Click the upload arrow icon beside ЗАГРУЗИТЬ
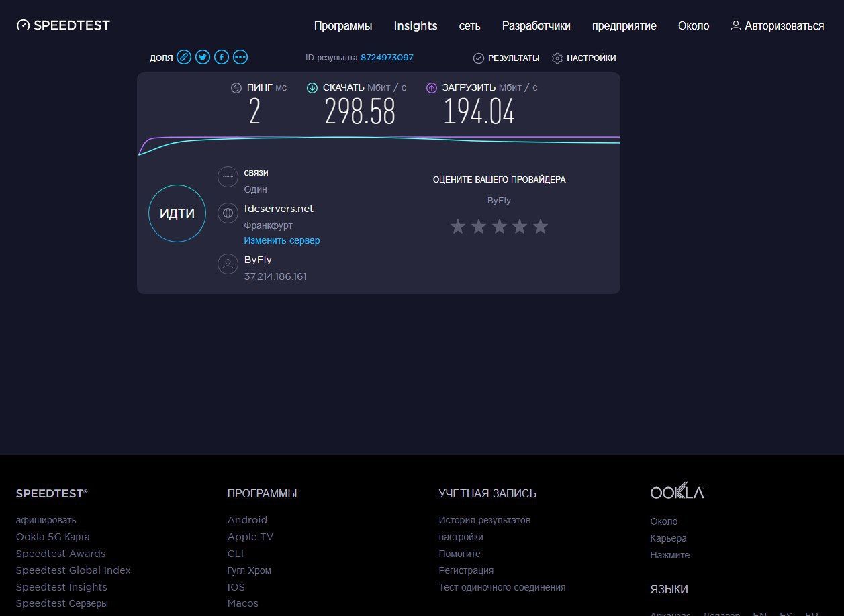844x616 pixels. coord(432,88)
